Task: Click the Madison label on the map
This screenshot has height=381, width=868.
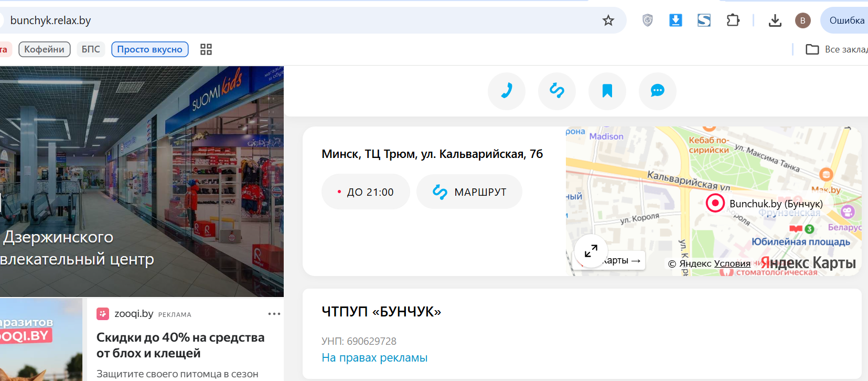Action: tap(606, 136)
